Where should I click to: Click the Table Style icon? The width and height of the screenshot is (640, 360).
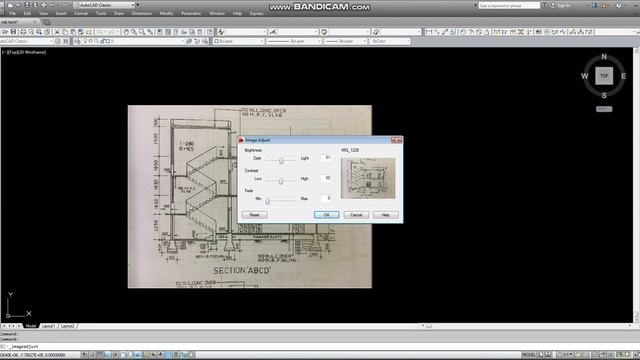coord(324,32)
